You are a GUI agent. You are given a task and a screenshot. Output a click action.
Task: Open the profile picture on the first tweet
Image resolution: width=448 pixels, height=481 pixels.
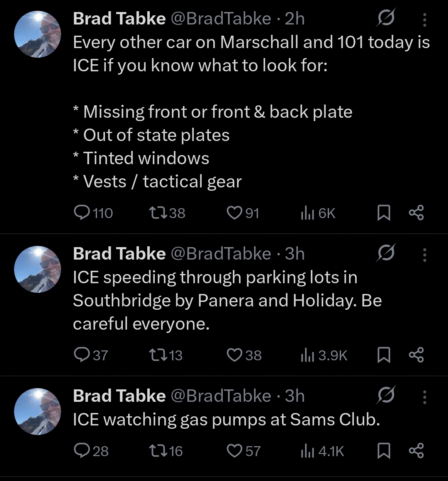coord(37,34)
